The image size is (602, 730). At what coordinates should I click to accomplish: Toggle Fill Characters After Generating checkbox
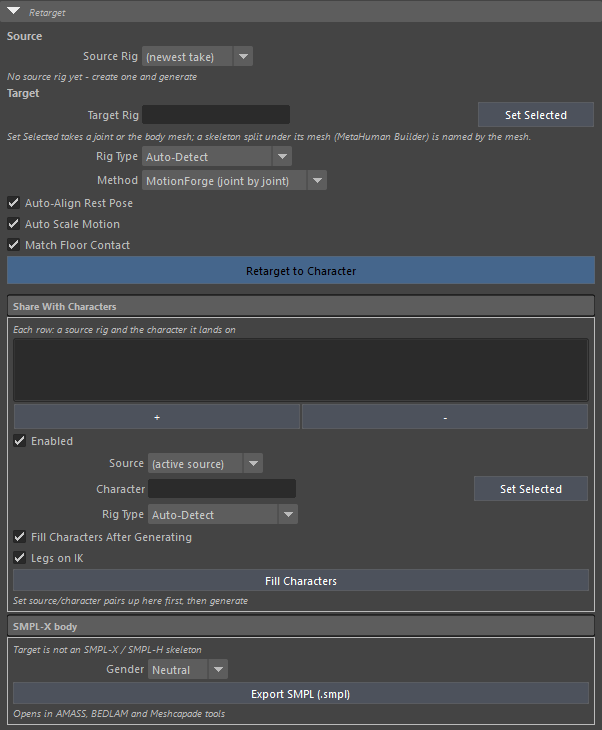pos(20,537)
